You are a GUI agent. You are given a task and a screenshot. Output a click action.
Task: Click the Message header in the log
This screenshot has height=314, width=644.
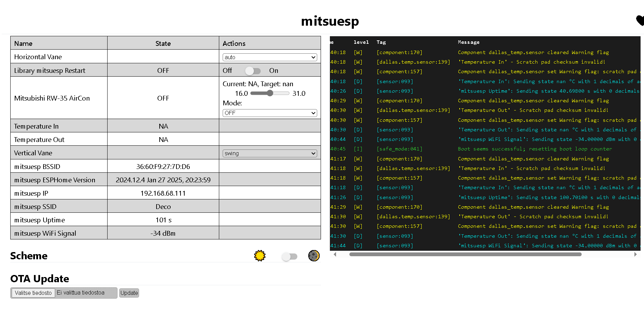click(468, 42)
